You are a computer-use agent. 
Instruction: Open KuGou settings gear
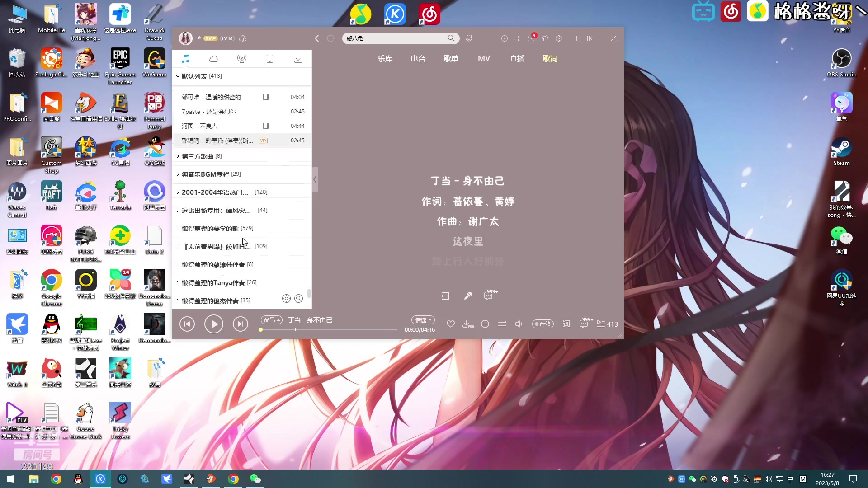(x=559, y=38)
